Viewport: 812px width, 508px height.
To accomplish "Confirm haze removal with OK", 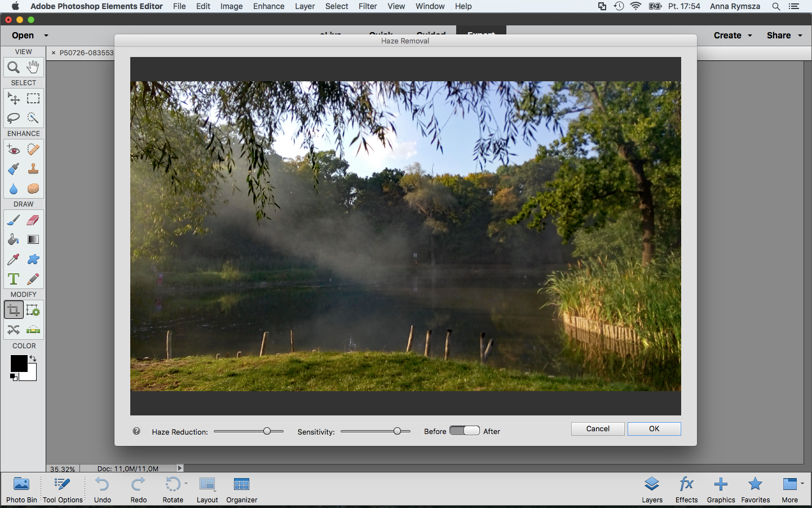I will pyautogui.click(x=654, y=429).
